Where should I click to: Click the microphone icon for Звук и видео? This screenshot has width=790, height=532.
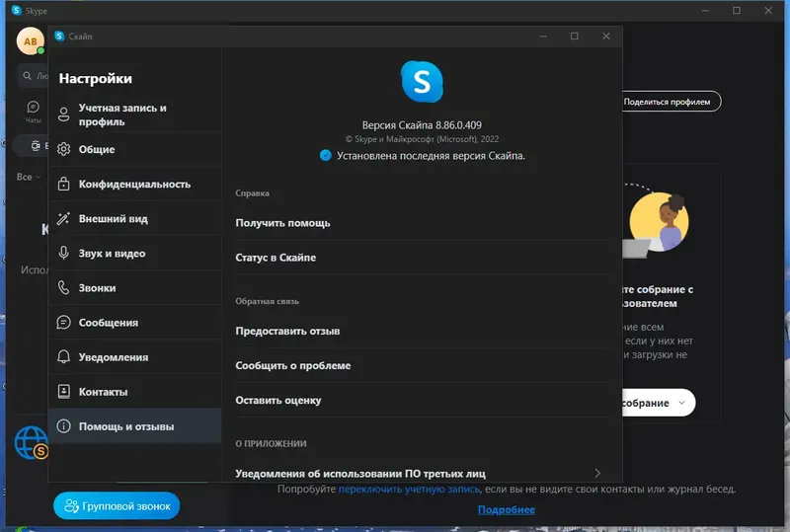point(63,253)
